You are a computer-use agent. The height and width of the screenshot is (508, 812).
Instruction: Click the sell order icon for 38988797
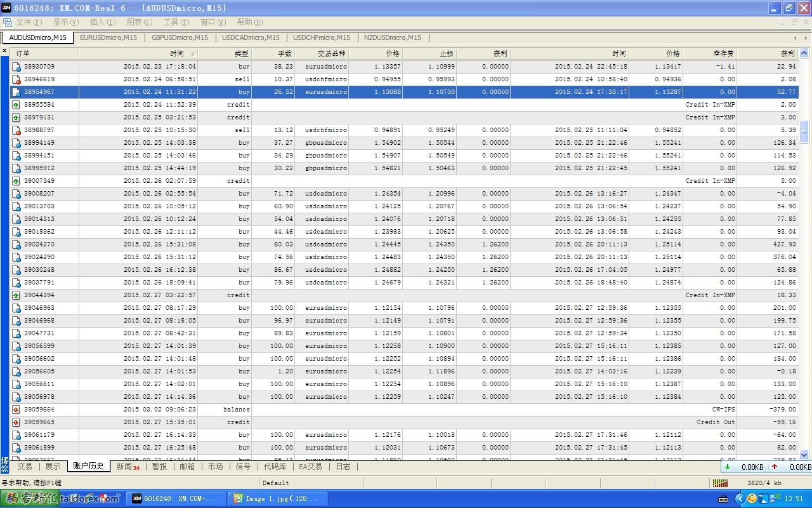tap(16, 130)
